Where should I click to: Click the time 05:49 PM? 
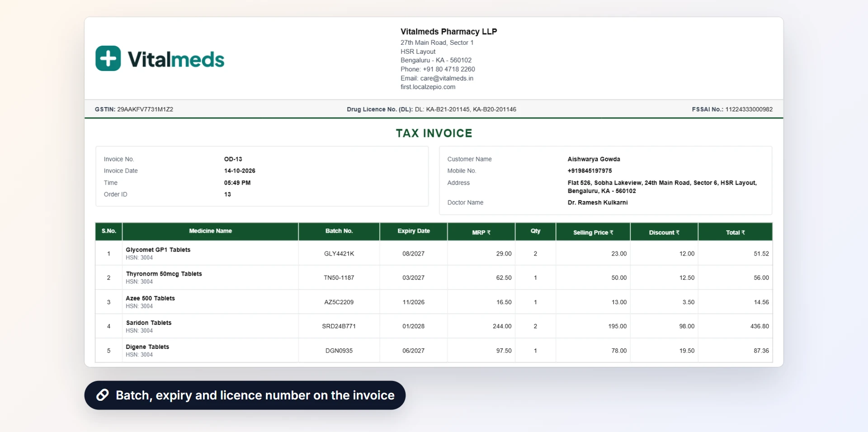point(237,183)
